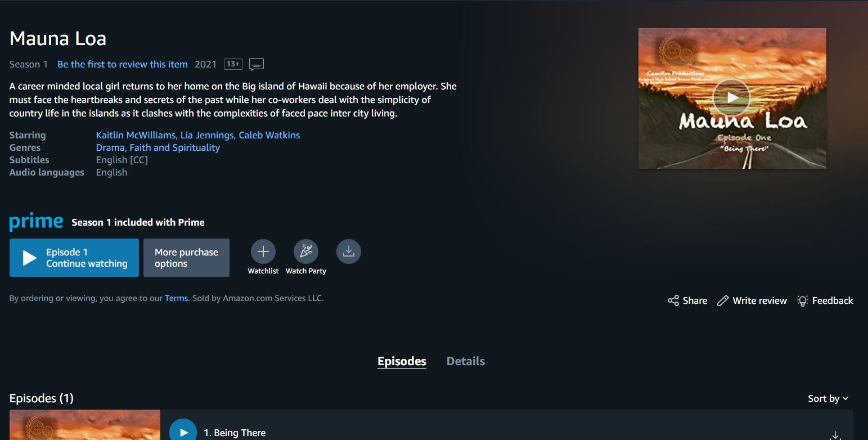The width and height of the screenshot is (868, 440).
Task: Continue watching Episode 1
Action: coord(74,258)
